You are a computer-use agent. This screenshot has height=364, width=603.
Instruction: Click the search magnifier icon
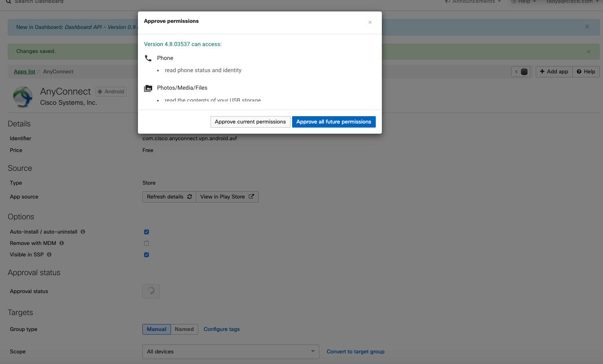pos(9,2)
